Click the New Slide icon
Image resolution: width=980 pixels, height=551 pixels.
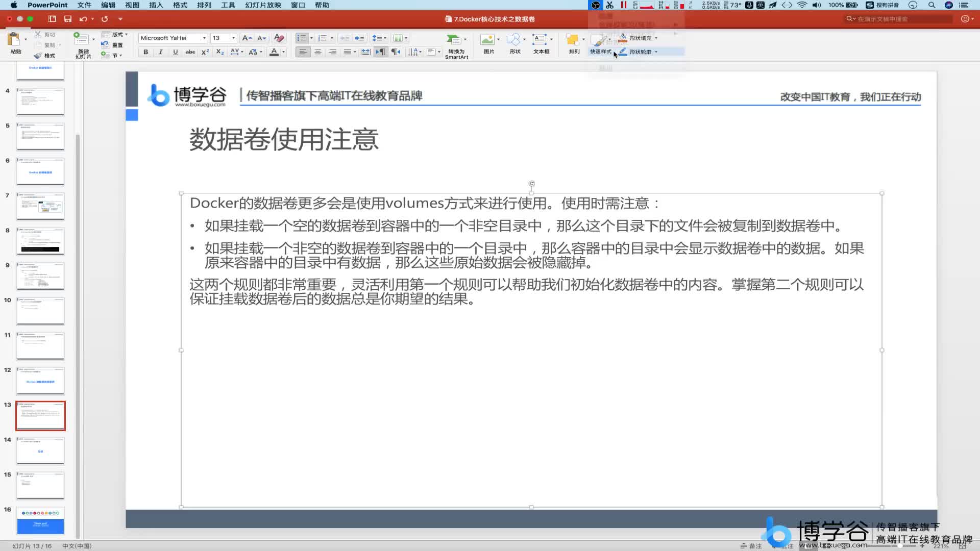(81, 39)
